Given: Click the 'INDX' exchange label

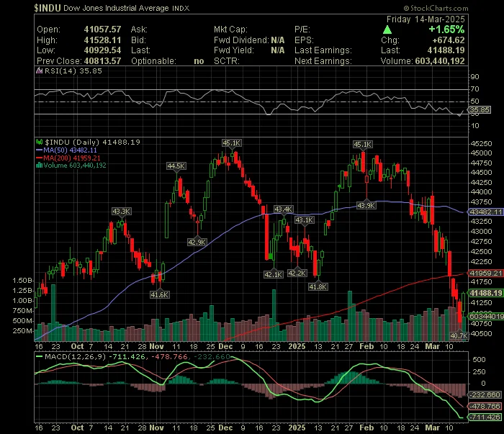Looking at the screenshot, I should click(181, 9).
